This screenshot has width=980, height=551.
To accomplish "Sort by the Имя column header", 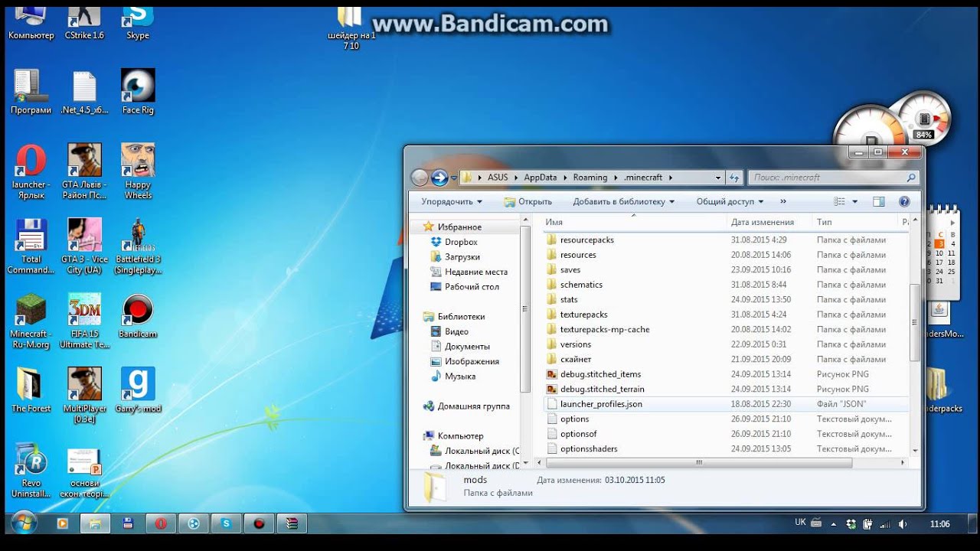I will pyautogui.click(x=635, y=222).
